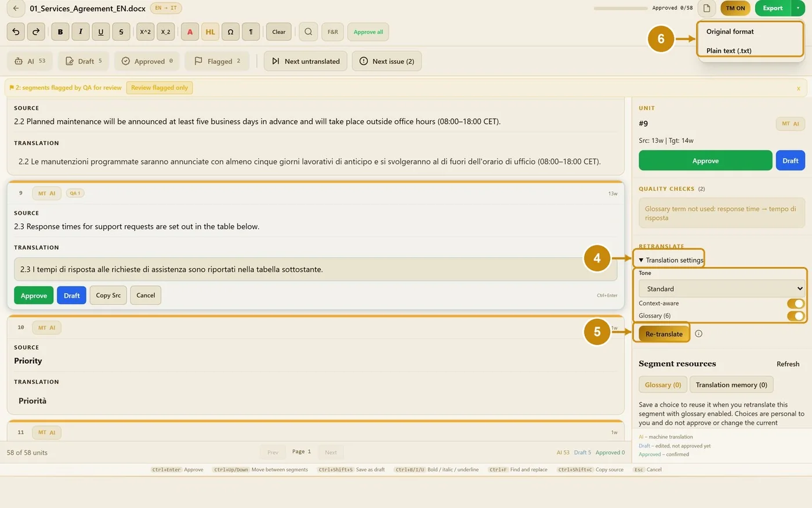Collapse the Translation settings section
The image size is (812, 508).
pos(671,260)
